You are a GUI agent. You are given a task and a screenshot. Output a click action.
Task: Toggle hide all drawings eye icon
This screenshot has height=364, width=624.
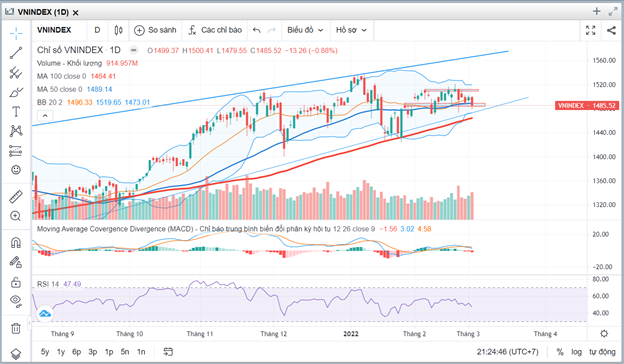[16, 301]
